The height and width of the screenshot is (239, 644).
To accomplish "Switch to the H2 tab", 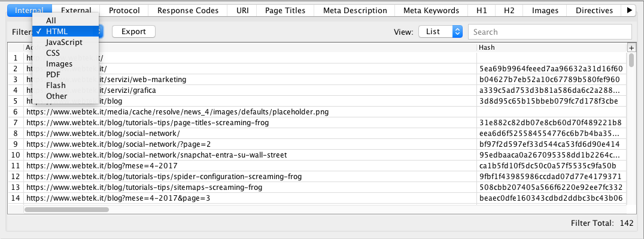I will coord(509,11).
